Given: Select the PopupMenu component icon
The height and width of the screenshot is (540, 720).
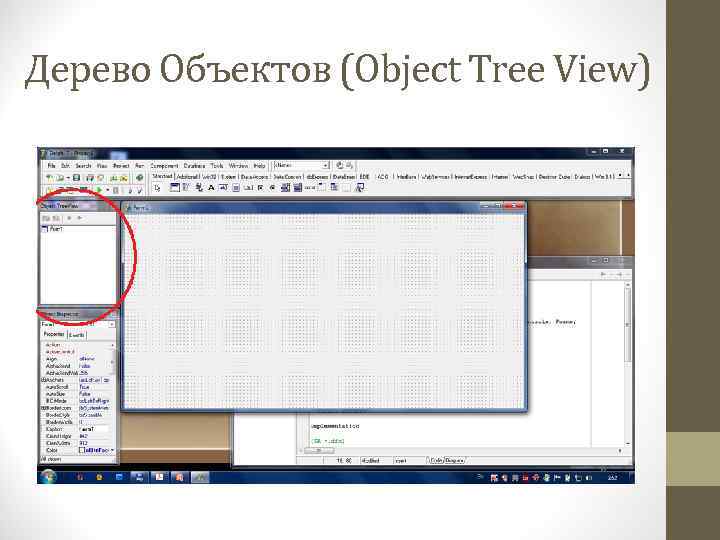Looking at the screenshot, I should coord(199,187).
